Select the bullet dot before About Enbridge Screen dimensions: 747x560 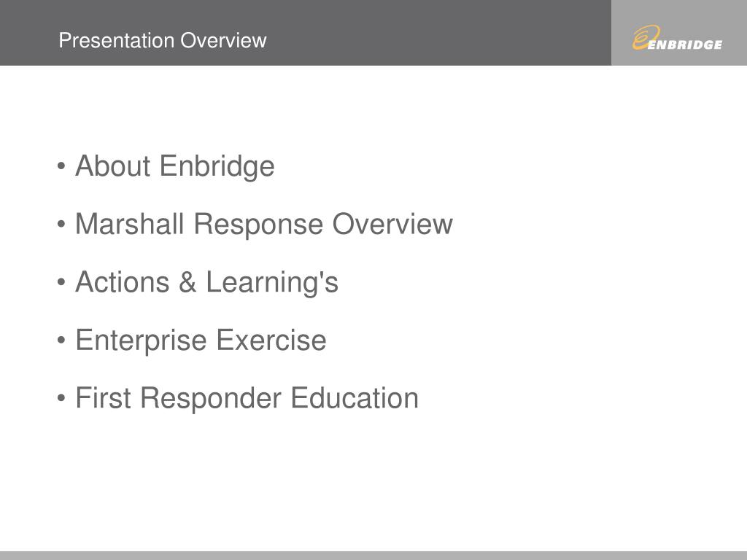pyautogui.click(x=61, y=167)
